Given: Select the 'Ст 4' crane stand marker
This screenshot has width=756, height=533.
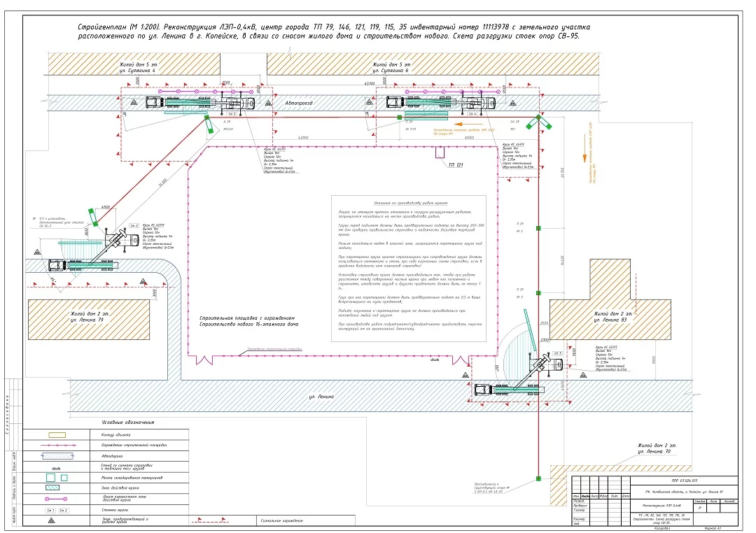Looking at the screenshot, I should pyautogui.click(x=472, y=113).
